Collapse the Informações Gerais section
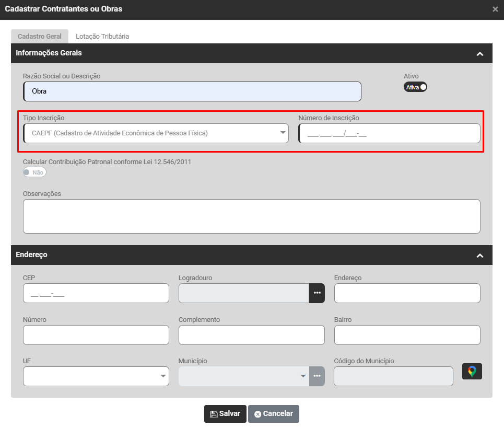Screen dimensions: 504x439 [x=480, y=54]
